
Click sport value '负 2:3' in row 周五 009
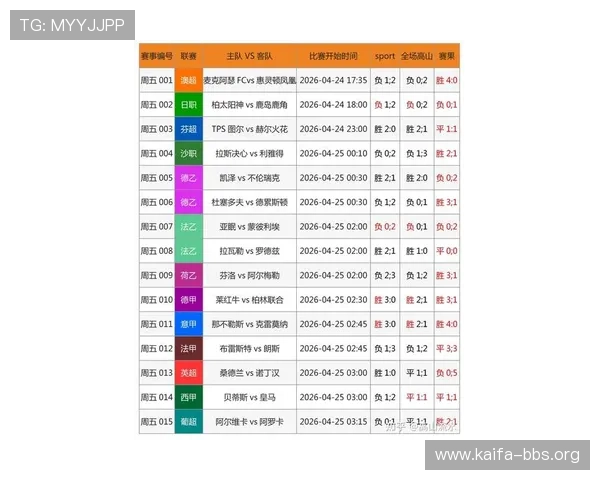385,276
